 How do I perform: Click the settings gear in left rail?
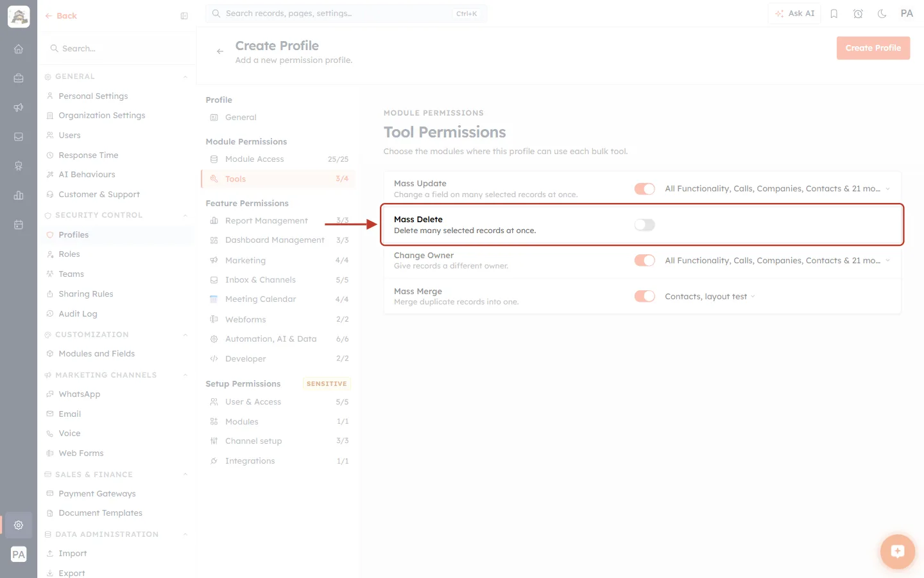[19, 525]
